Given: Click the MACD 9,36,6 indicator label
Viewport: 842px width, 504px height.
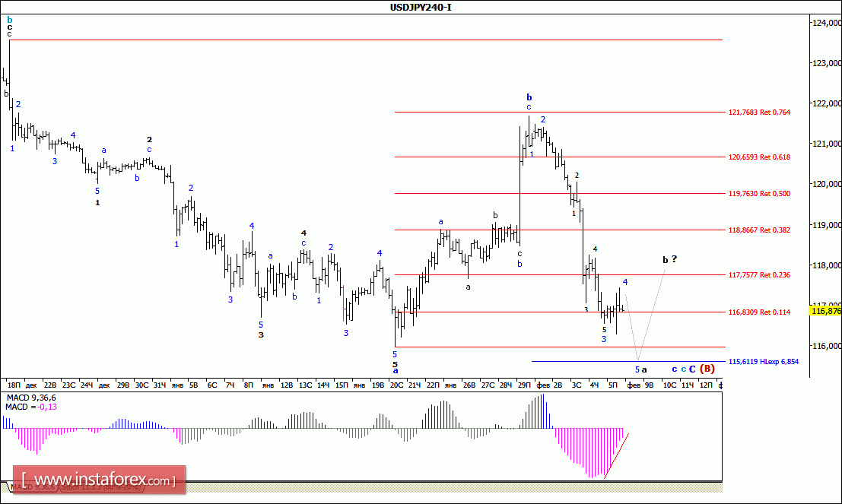Looking at the screenshot, I should coord(31,398).
